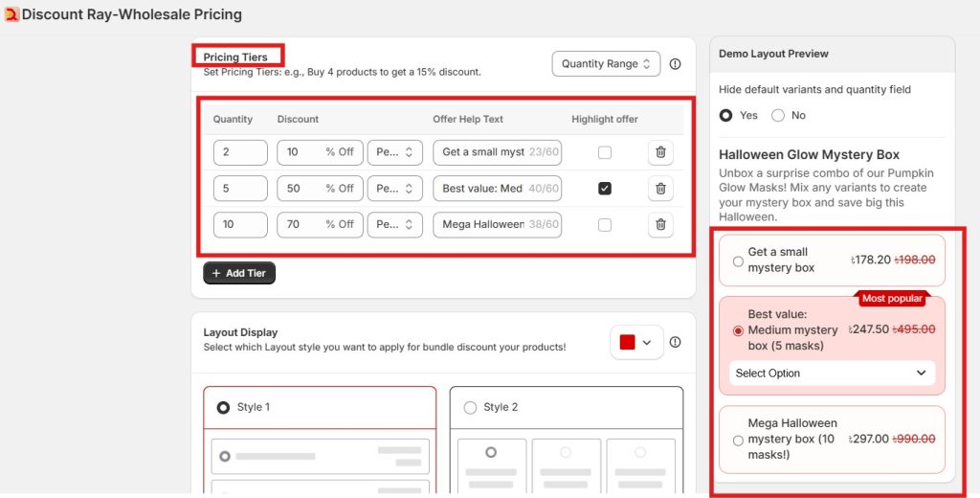
Task: Open the Quantity Range dropdown
Action: (606, 64)
